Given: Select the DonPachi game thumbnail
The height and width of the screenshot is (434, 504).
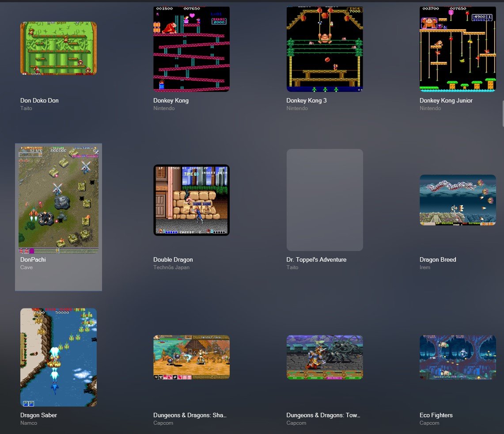Looking at the screenshot, I should tap(58, 200).
